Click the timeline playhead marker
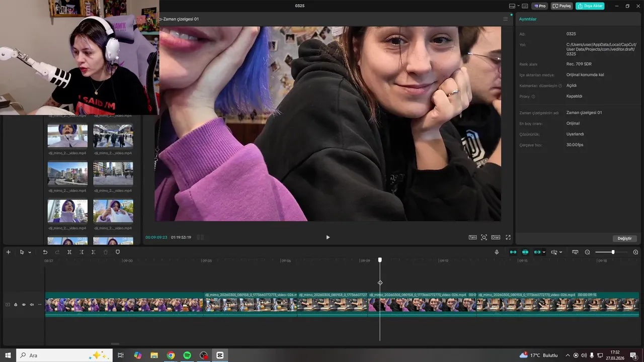The height and width of the screenshot is (362, 644). (380, 260)
